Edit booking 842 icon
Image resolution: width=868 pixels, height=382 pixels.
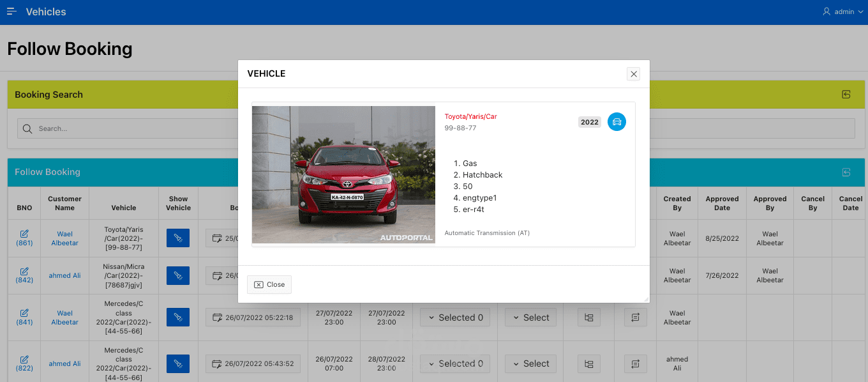(x=24, y=271)
